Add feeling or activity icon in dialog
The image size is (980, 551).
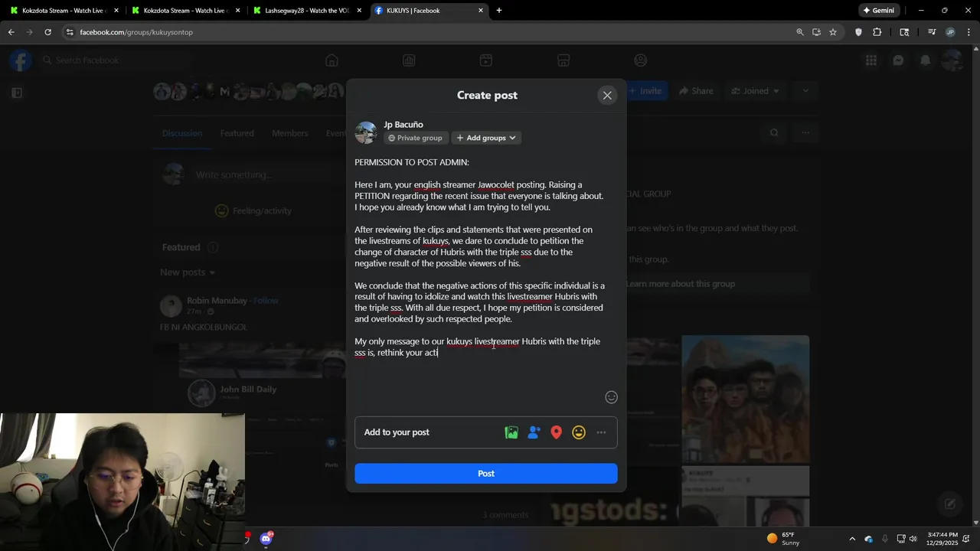[579, 432]
